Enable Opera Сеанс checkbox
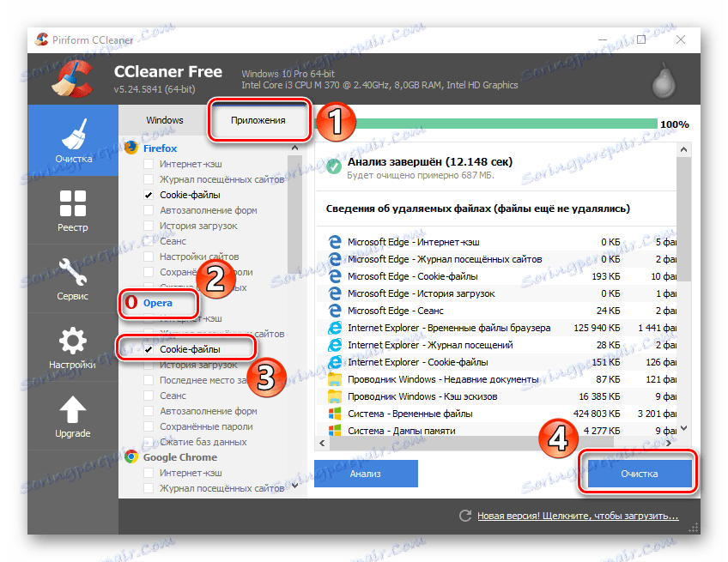 point(149,396)
